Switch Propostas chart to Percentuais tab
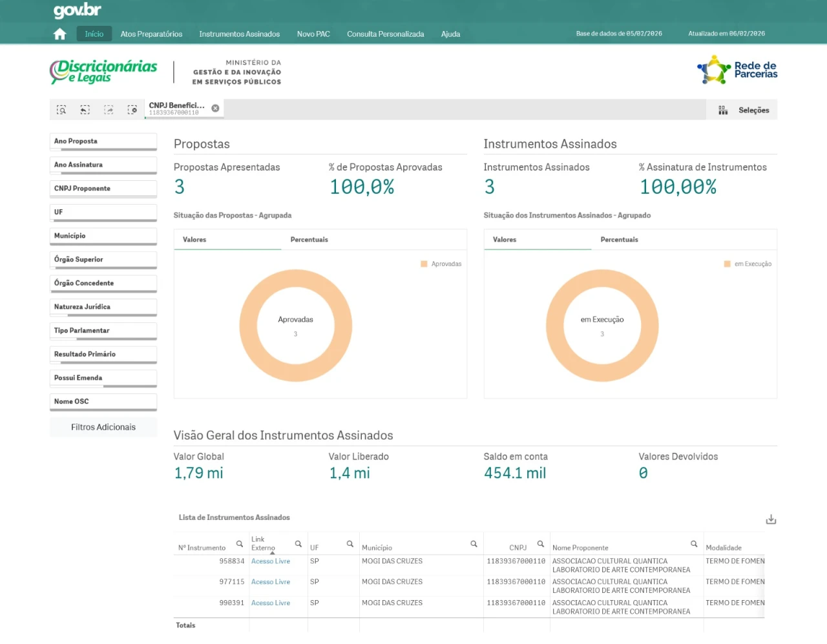 (x=309, y=240)
